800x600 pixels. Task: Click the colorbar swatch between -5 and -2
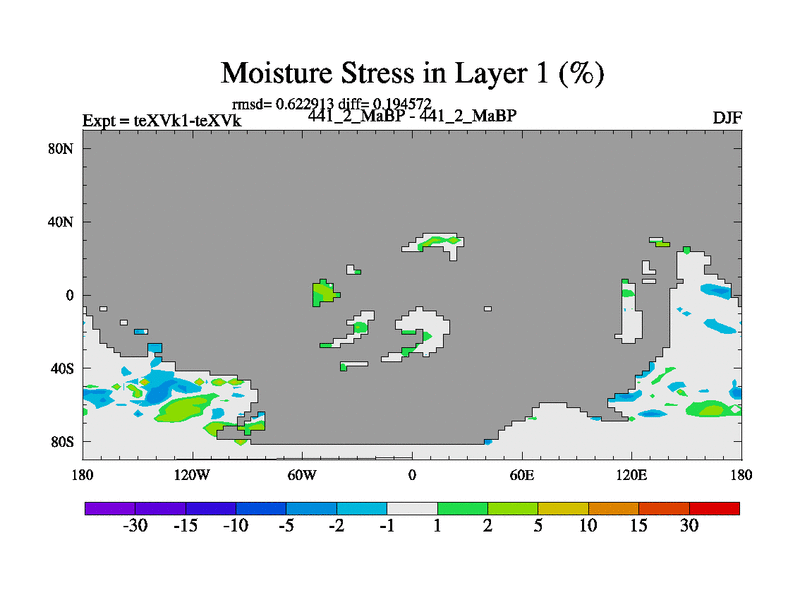click(311, 508)
